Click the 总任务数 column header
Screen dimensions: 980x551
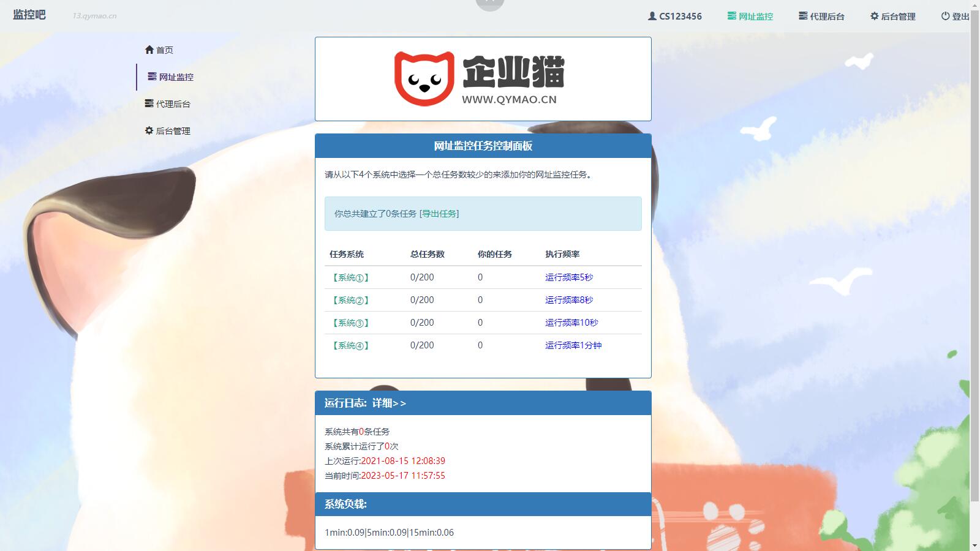(428, 254)
